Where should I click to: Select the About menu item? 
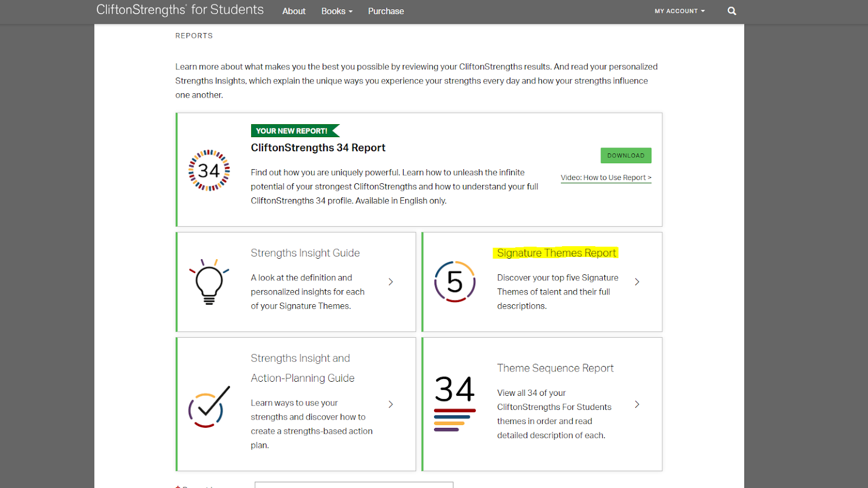coord(293,11)
